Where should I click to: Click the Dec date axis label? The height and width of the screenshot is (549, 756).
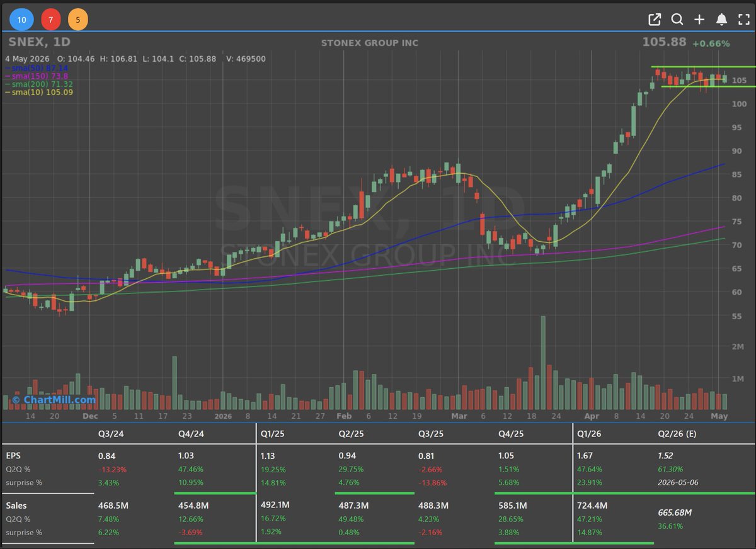coord(90,416)
